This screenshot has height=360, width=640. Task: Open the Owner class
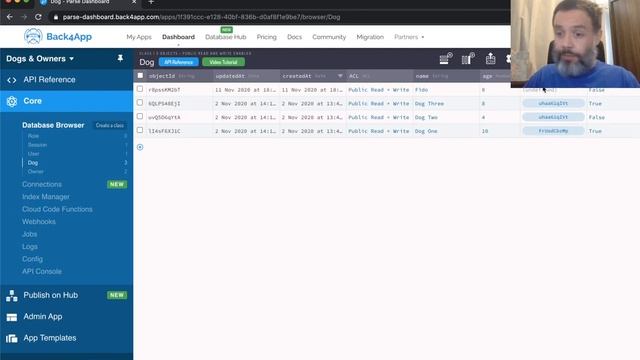point(36,172)
